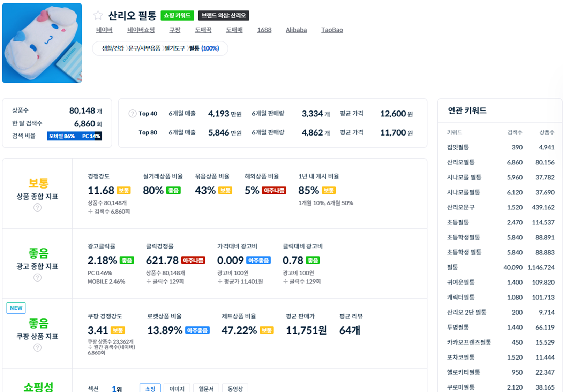The height and width of the screenshot is (392, 563).
Task: Click the 브랜드 의심: 산리오 badge
Action: [224, 15]
